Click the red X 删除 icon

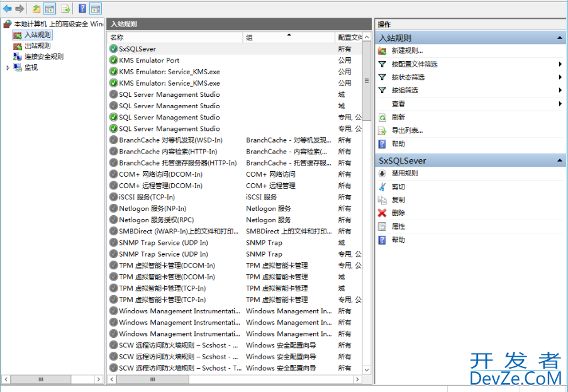point(382,213)
